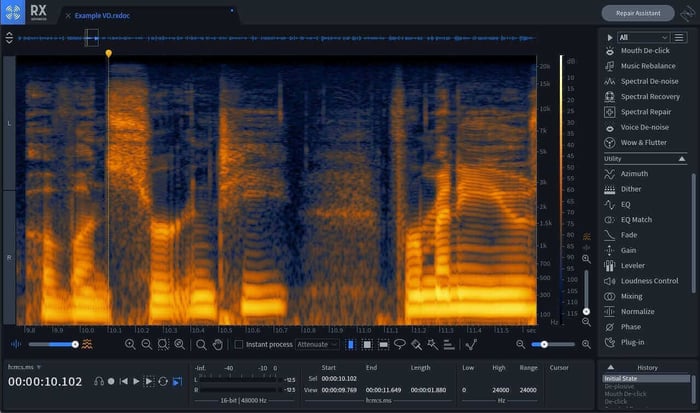Select the Magic Wand tool
The height and width of the screenshot is (413, 700).
tap(433, 344)
